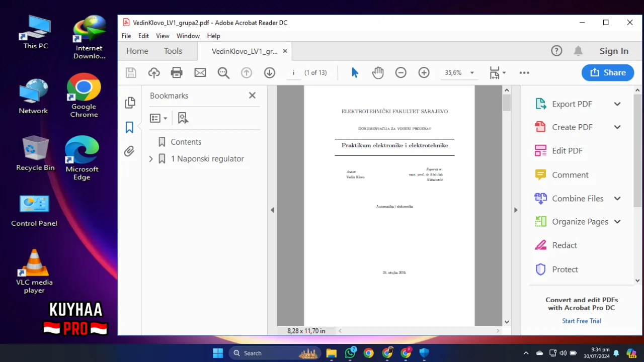Select the Create PDF tool
This screenshot has height=362, width=644.
pos(572,127)
